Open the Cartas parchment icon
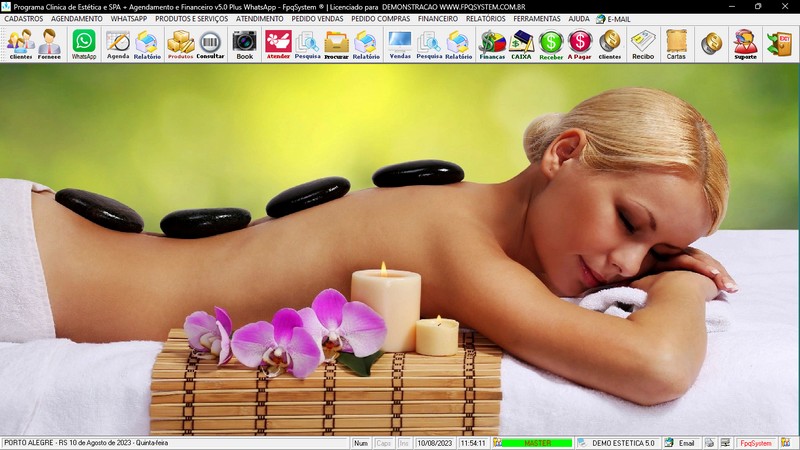This screenshot has height=450, width=800. pyautogui.click(x=676, y=44)
